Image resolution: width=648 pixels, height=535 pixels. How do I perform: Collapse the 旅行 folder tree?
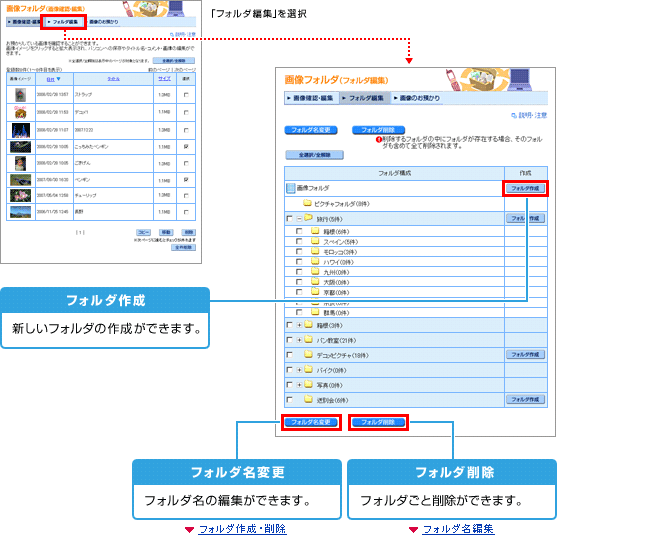298,217
